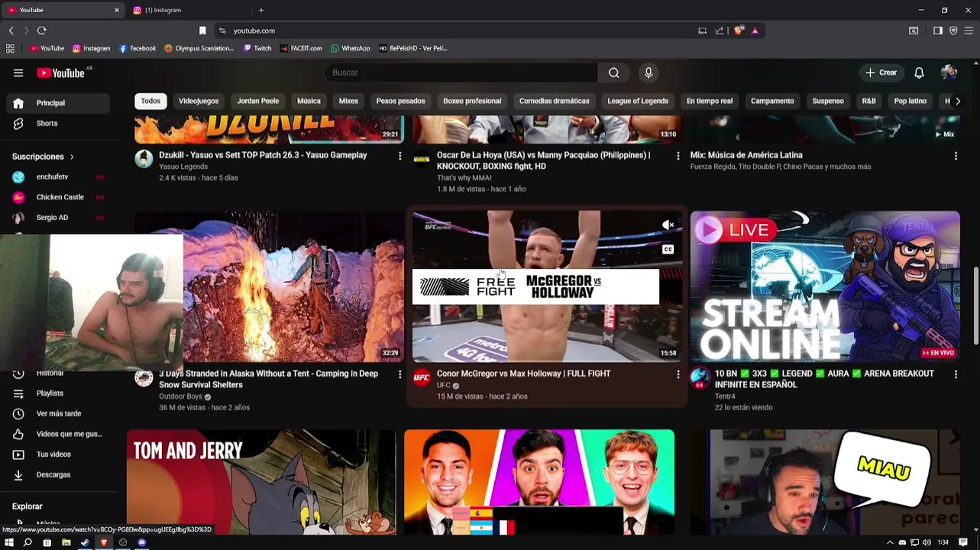Open Conor McGregor vs Max Holloway title
This screenshot has height=550, width=980.
coord(523,374)
